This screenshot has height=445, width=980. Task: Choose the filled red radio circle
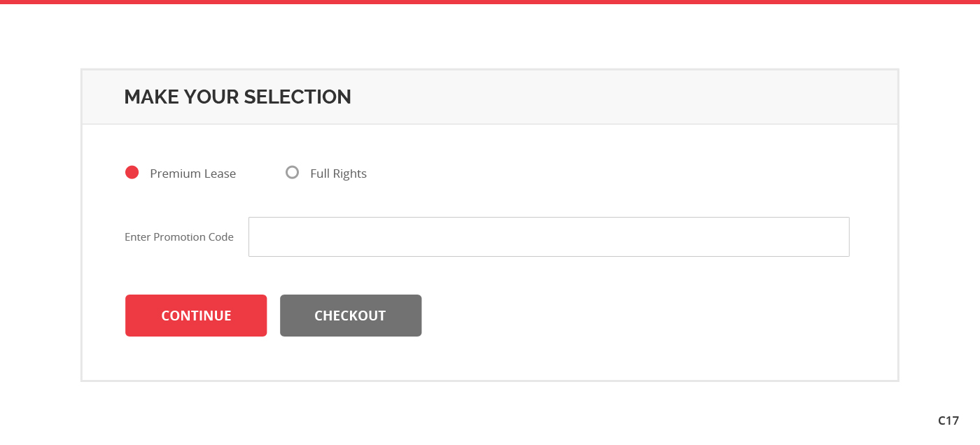132,173
